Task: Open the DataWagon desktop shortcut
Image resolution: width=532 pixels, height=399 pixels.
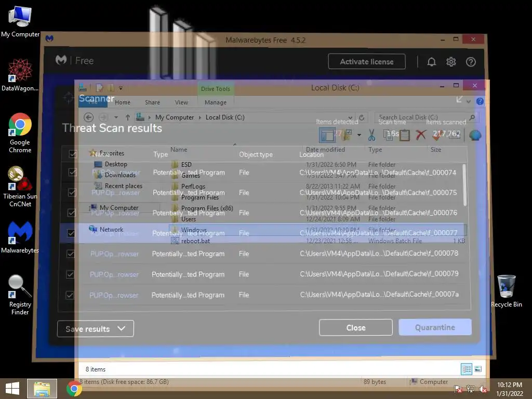Action: [20, 75]
